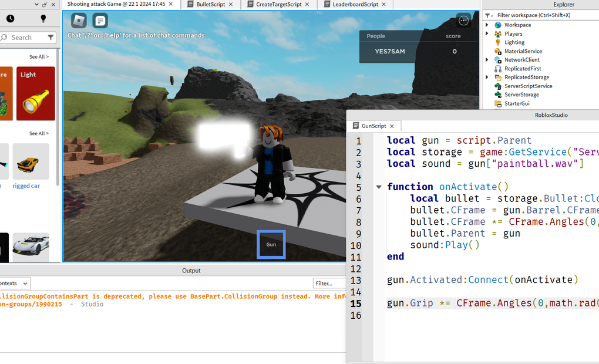Click the People leaderboard header
This screenshot has height=364, width=599.
pyautogui.click(x=376, y=36)
